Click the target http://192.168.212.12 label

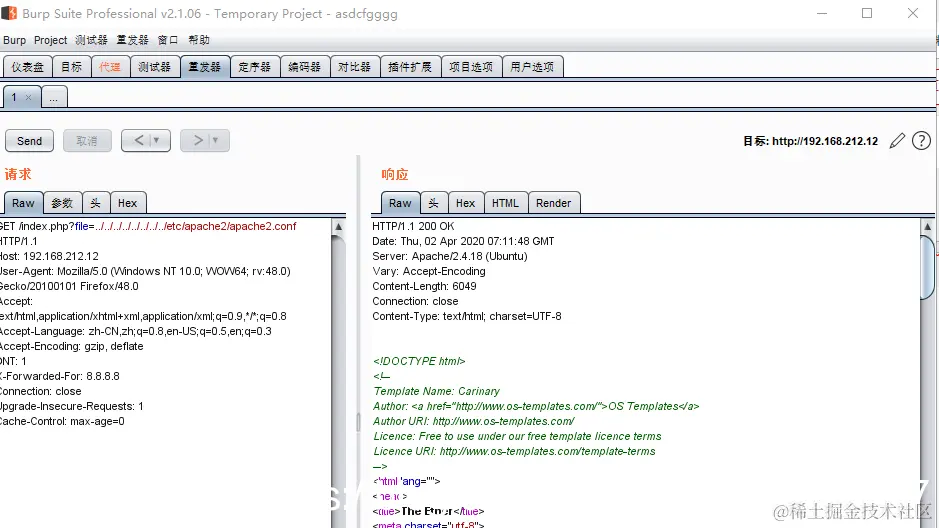pos(810,141)
